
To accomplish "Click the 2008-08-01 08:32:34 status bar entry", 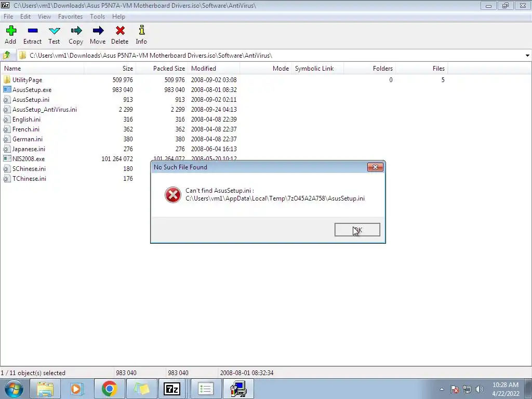I will 247,373.
